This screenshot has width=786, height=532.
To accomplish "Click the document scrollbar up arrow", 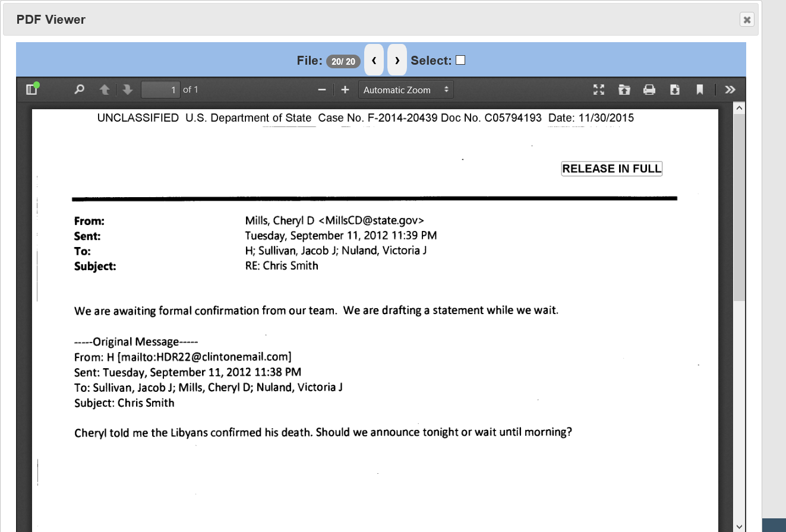I will click(739, 108).
